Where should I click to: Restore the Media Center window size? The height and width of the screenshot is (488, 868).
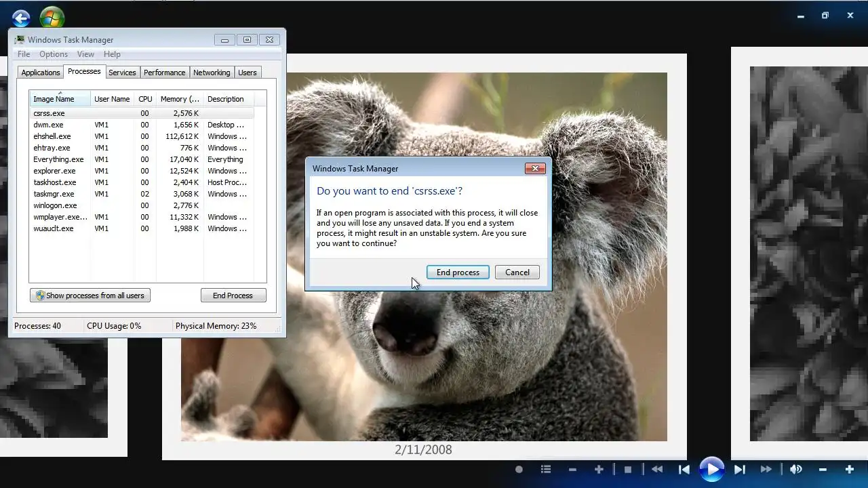(x=825, y=16)
